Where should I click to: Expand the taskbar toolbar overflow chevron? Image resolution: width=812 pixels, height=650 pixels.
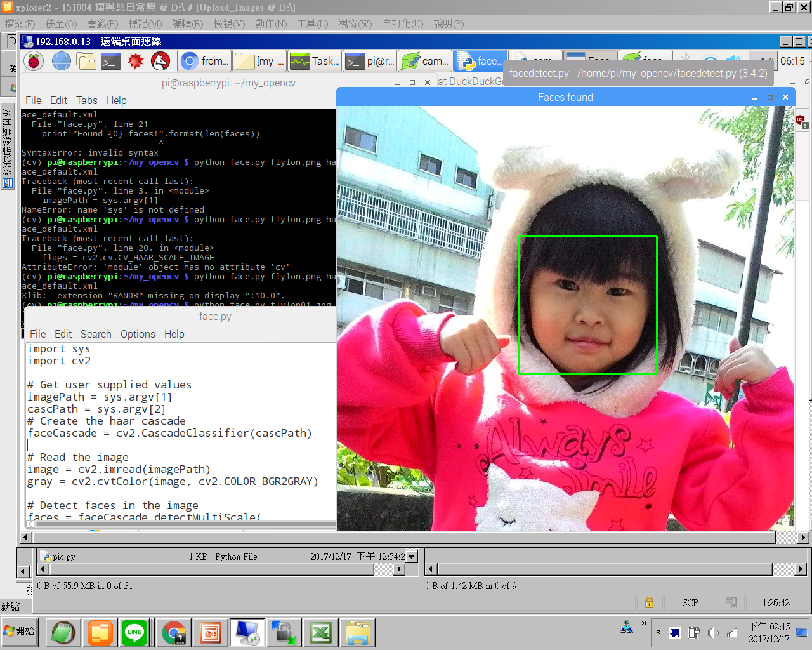pyautogui.click(x=644, y=623)
